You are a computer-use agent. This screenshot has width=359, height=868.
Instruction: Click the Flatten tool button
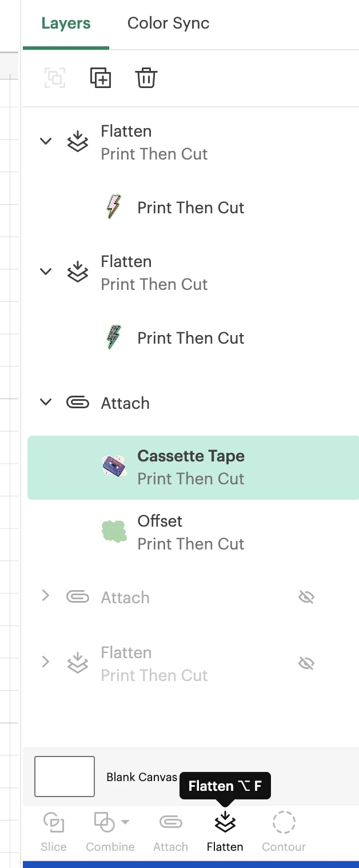click(225, 823)
